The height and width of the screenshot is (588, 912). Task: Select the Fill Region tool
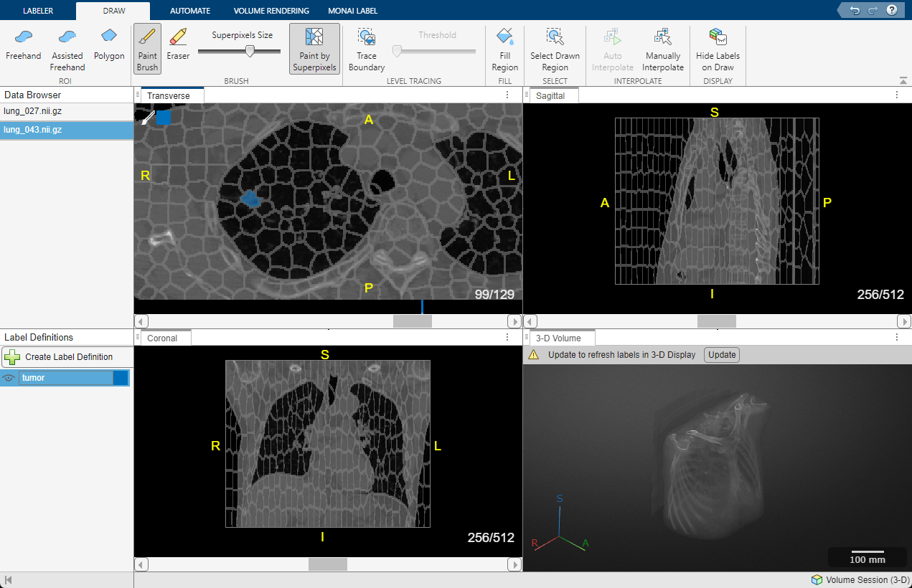(504, 48)
